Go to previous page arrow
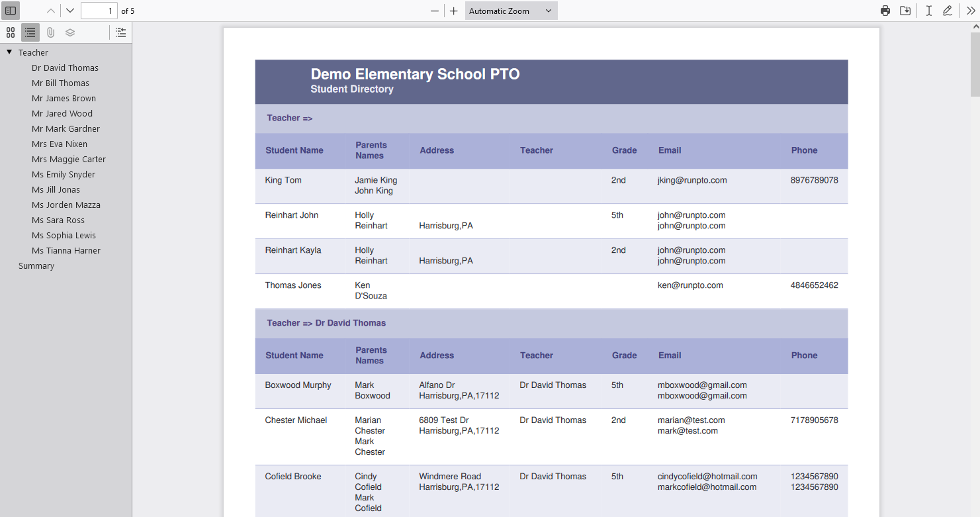This screenshot has height=517, width=980. 51,11
